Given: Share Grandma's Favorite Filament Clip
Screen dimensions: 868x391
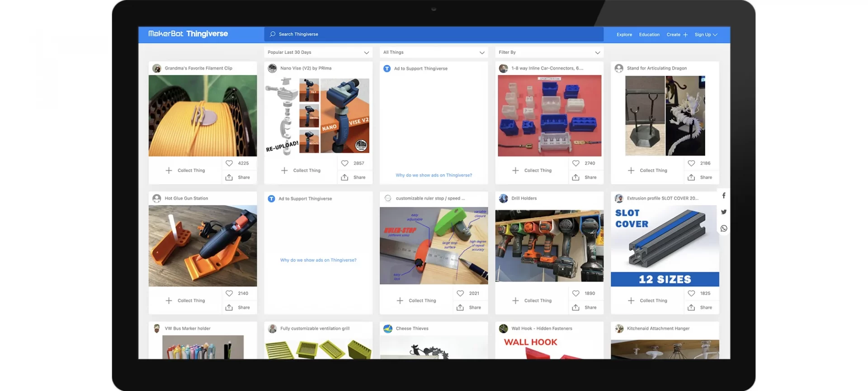Looking at the screenshot, I should tap(238, 177).
